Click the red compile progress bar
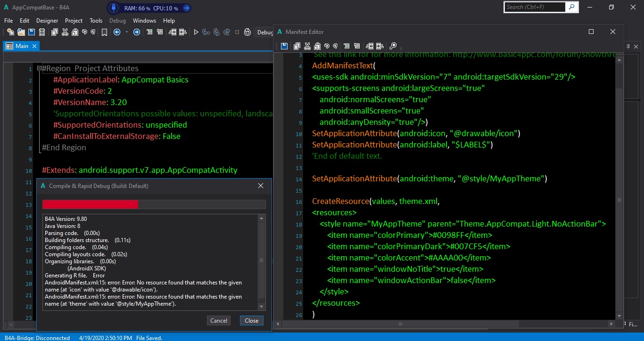Screen dimensions: 644x341 [x=90, y=204]
